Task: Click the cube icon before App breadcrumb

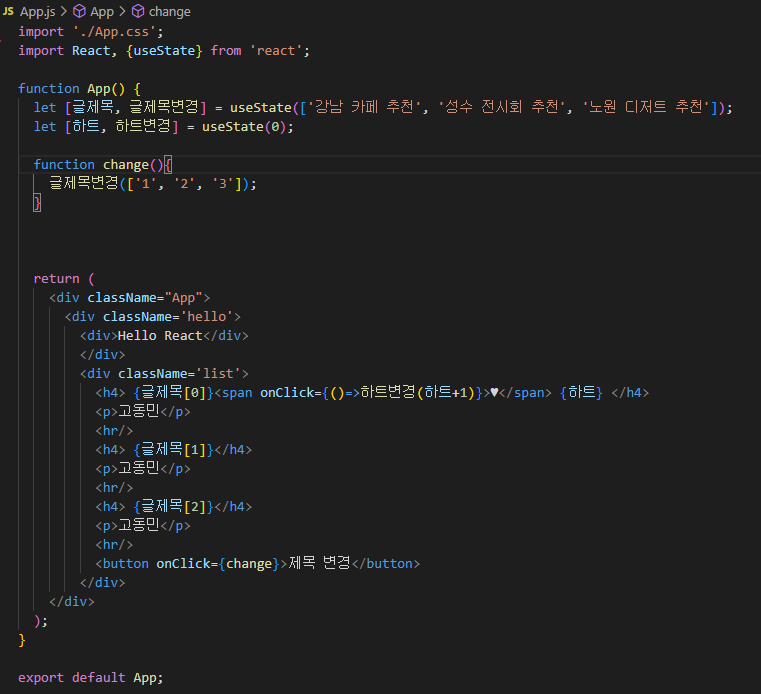Action: pyautogui.click(x=80, y=11)
